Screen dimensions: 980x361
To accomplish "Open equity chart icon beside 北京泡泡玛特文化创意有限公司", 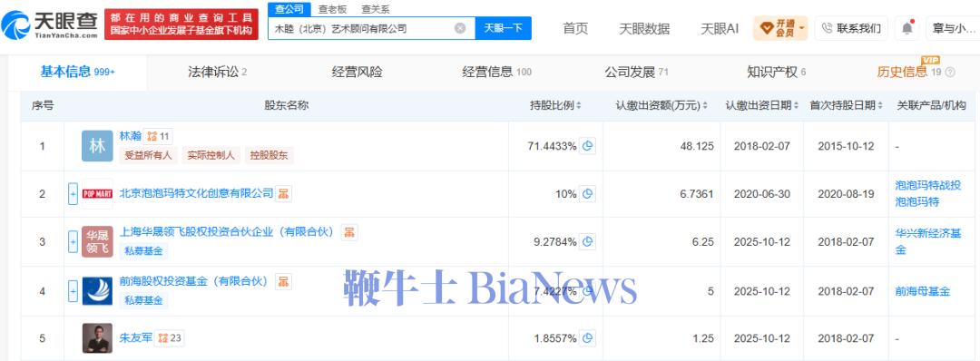I will pos(284,193).
